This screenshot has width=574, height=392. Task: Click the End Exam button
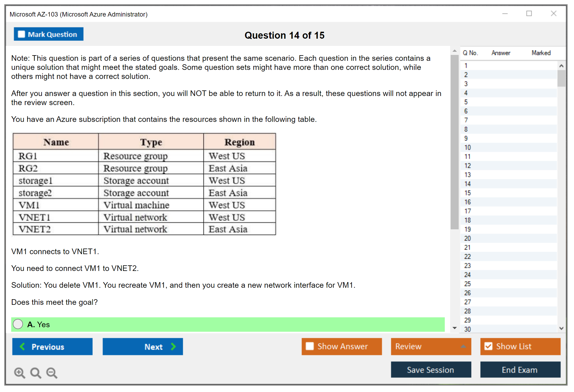point(520,370)
